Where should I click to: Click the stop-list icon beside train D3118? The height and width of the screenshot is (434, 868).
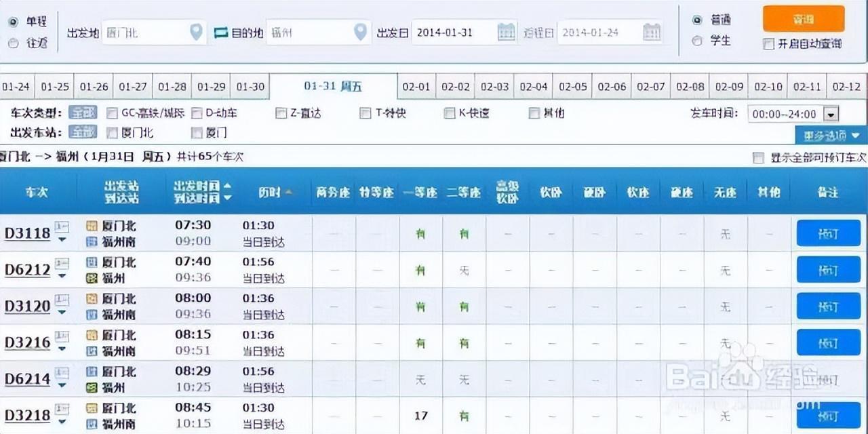click(x=62, y=225)
